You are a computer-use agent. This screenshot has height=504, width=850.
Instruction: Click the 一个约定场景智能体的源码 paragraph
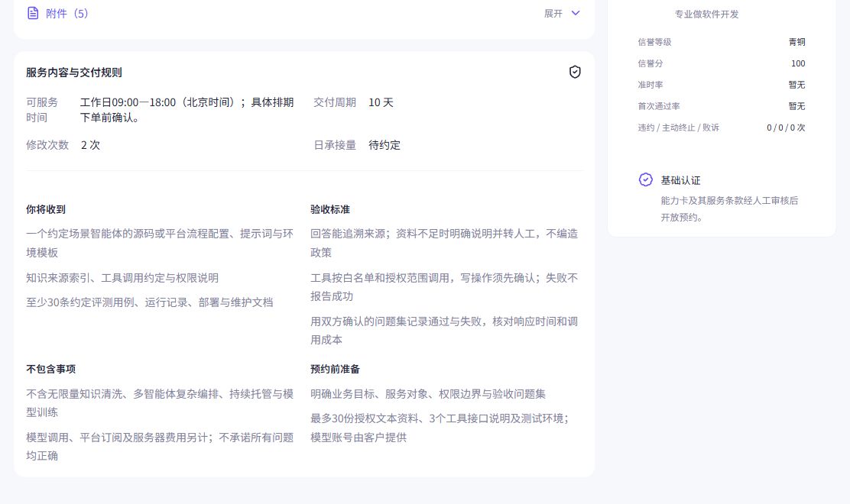[160, 243]
